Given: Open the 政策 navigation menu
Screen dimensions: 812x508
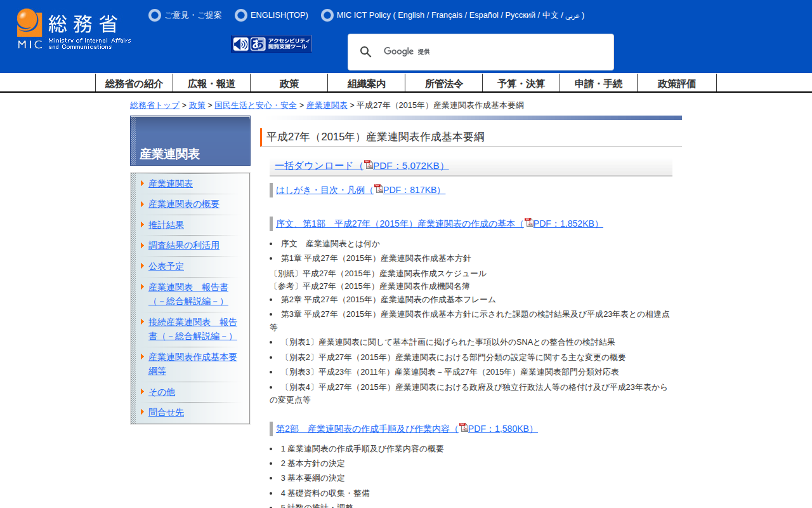Looking at the screenshot, I should click(289, 83).
